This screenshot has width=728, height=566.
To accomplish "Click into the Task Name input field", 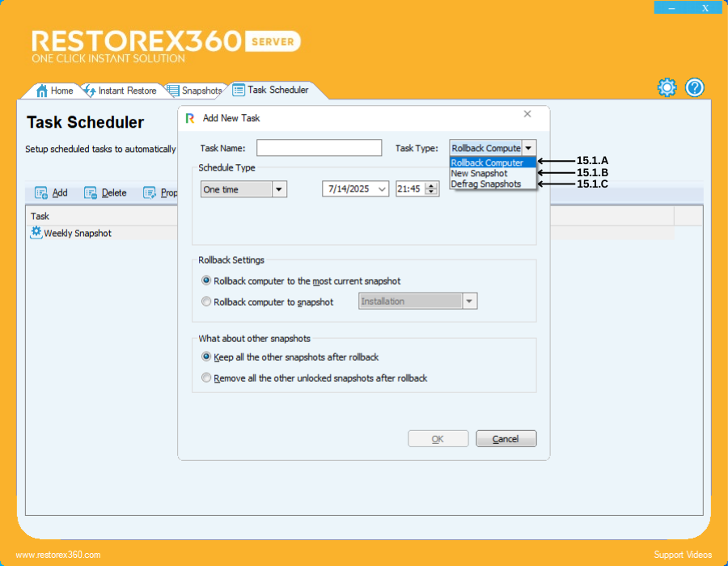I will point(319,148).
